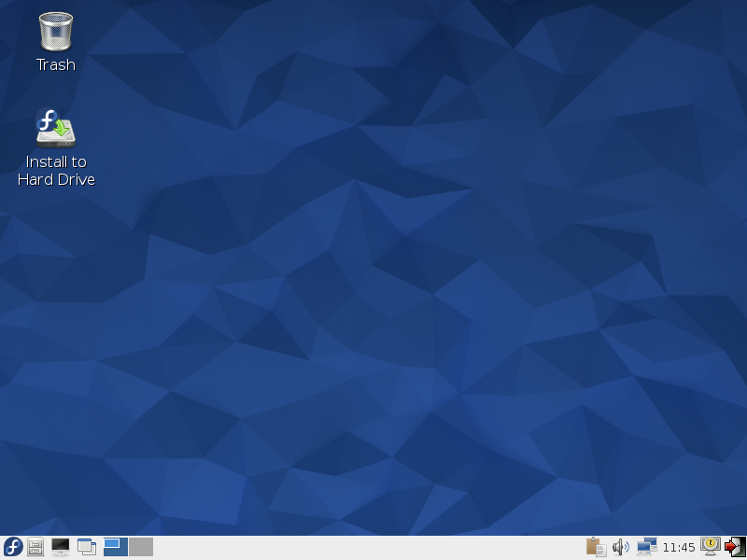Click the screen lock monitor icon
Viewport: 747px width, 560px height.
[x=711, y=546]
